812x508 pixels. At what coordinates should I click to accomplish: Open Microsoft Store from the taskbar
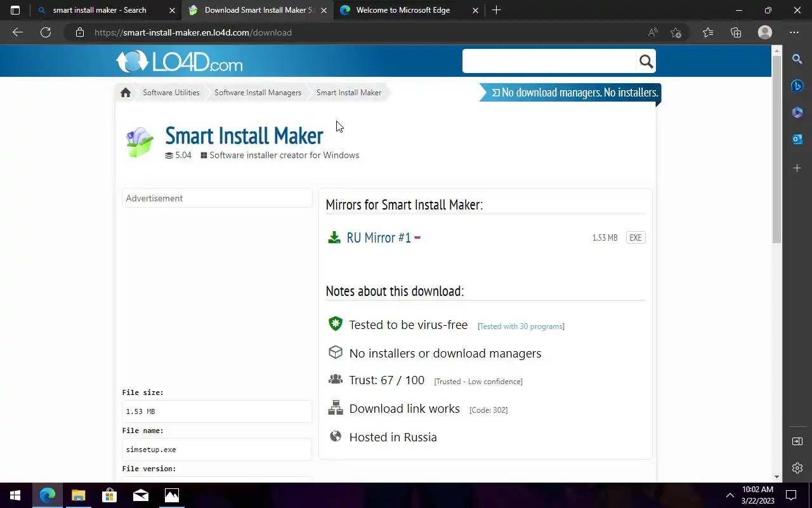click(x=109, y=495)
